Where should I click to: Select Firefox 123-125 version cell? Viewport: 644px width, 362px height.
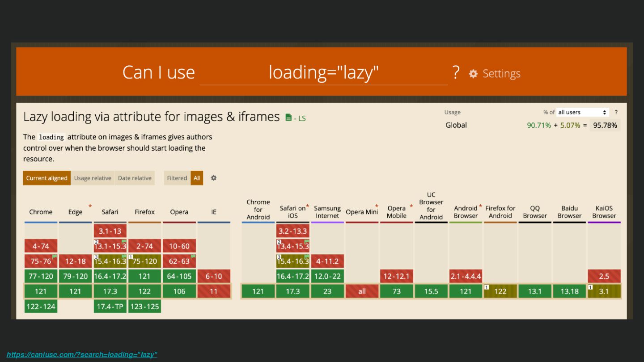point(144,306)
